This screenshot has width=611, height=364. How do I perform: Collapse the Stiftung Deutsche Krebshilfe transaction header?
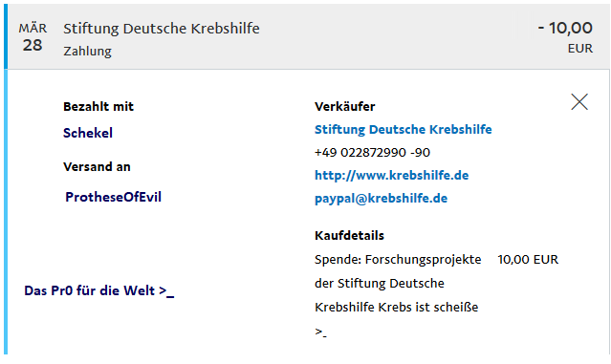point(309,36)
